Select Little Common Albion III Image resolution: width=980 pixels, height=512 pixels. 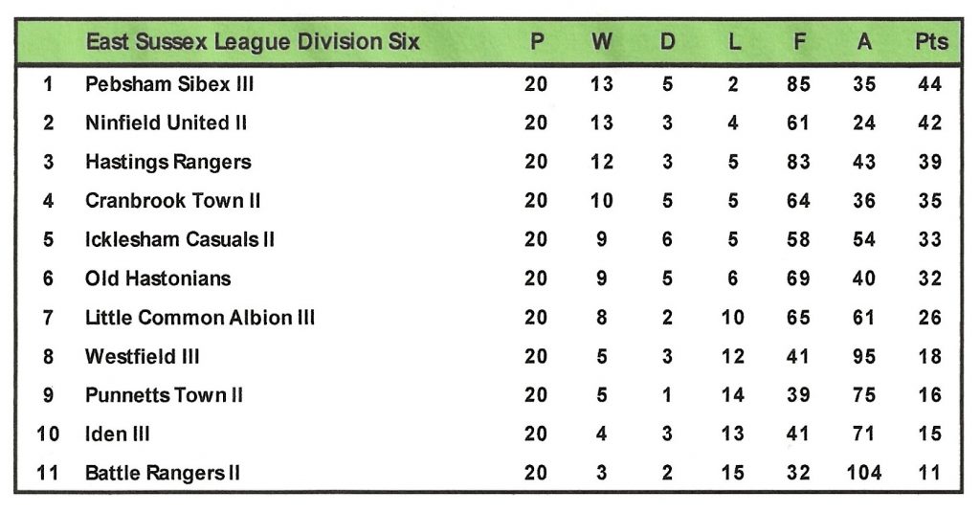pyautogui.click(x=200, y=318)
